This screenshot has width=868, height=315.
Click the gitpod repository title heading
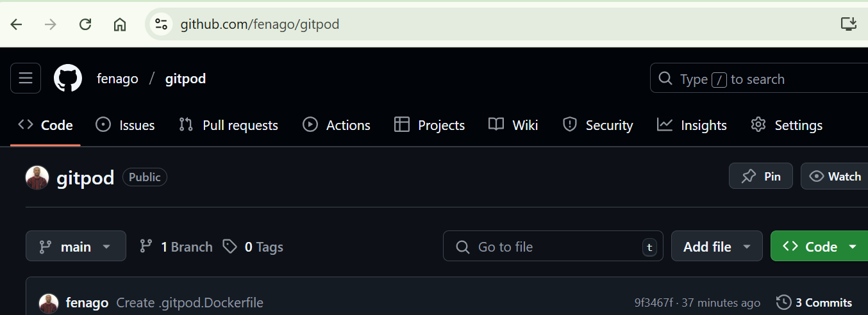85,177
